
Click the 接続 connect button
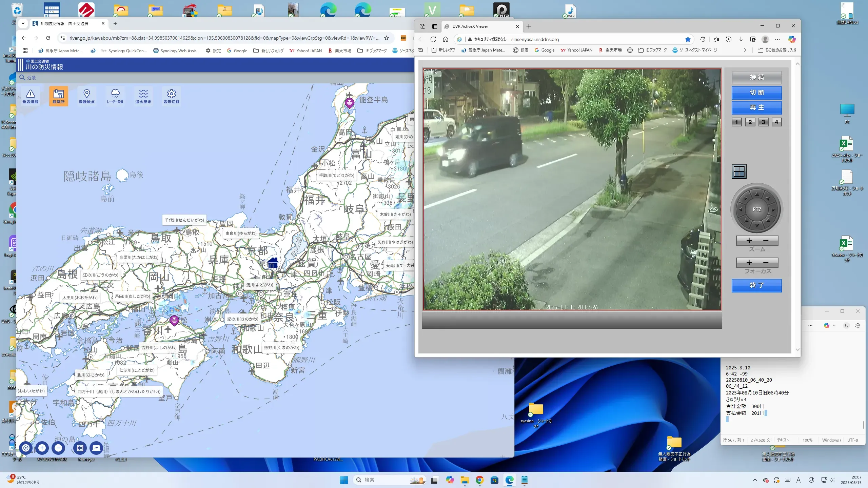click(x=756, y=77)
